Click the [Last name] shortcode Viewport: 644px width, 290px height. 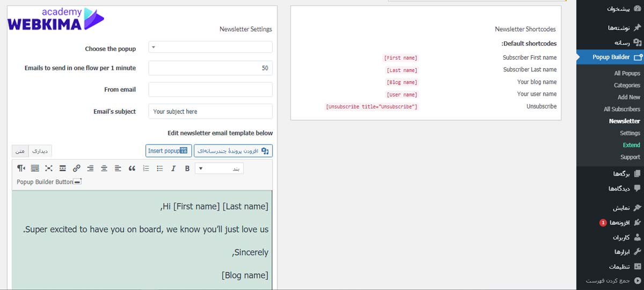402,70
